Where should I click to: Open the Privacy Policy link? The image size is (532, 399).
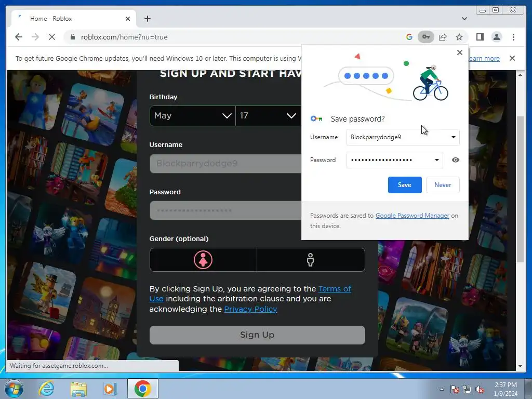[251, 309]
